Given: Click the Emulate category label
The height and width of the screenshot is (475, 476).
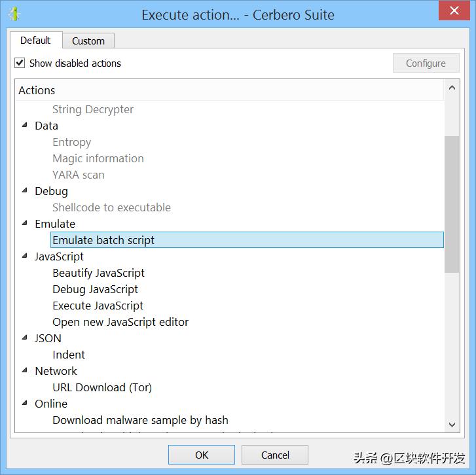Looking at the screenshot, I should [x=55, y=224].
